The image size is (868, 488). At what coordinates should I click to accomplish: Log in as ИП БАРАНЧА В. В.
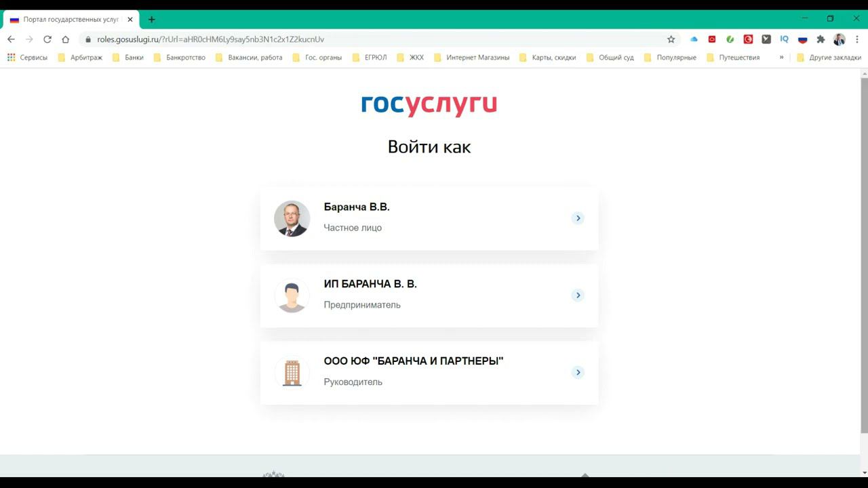pos(429,296)
